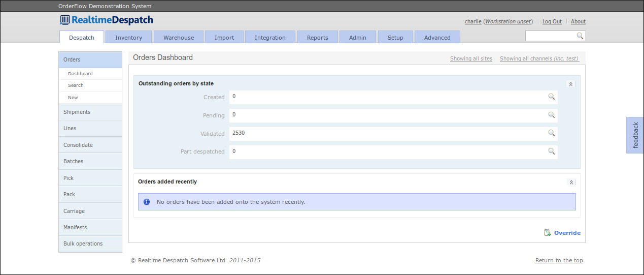
Task: Select Pack in the sidebar
Action: [x=90, y=194]
